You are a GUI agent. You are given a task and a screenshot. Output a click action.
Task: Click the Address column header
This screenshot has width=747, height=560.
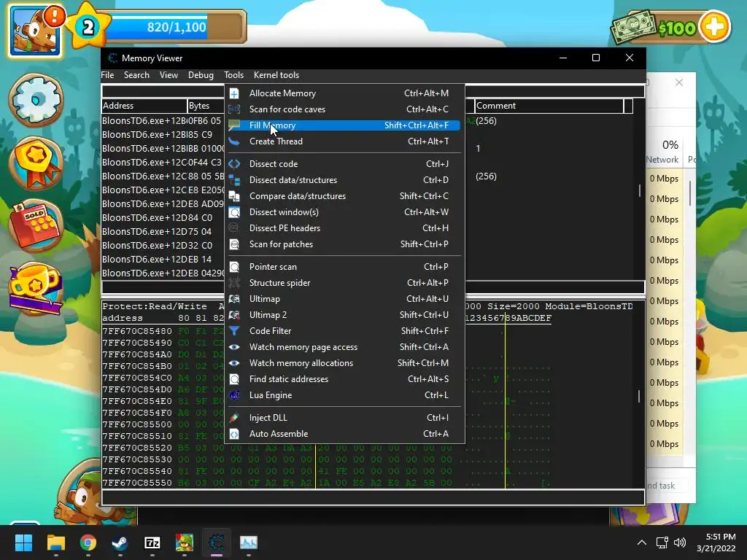click(x=144, y=106)
